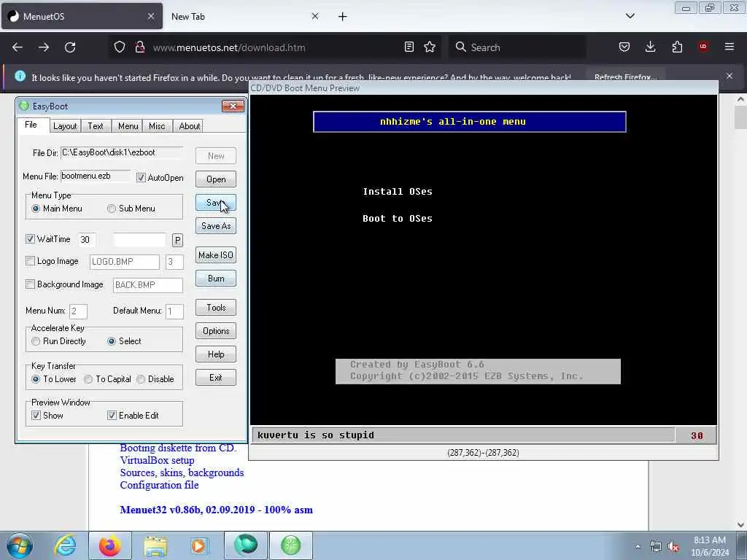Screen dimensions: 747x560
Task: Bookmark this page with the star icon
Action: (430, 47)
